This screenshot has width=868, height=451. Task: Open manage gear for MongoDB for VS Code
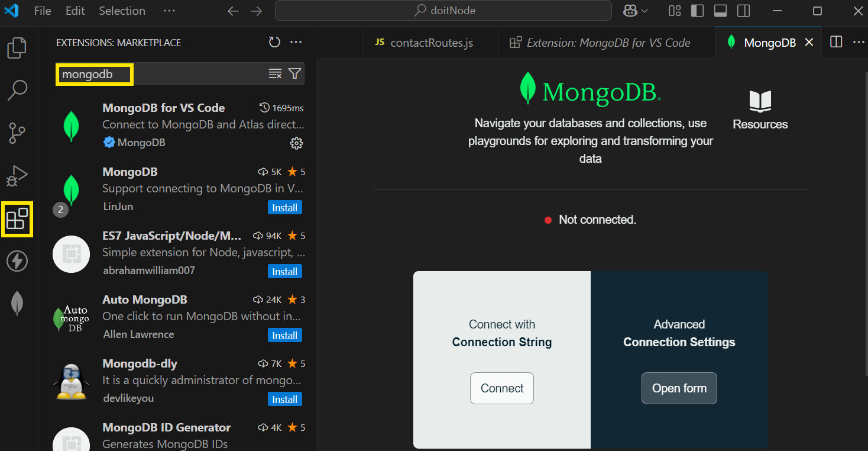pyautogui.click(x=296, y=143)
